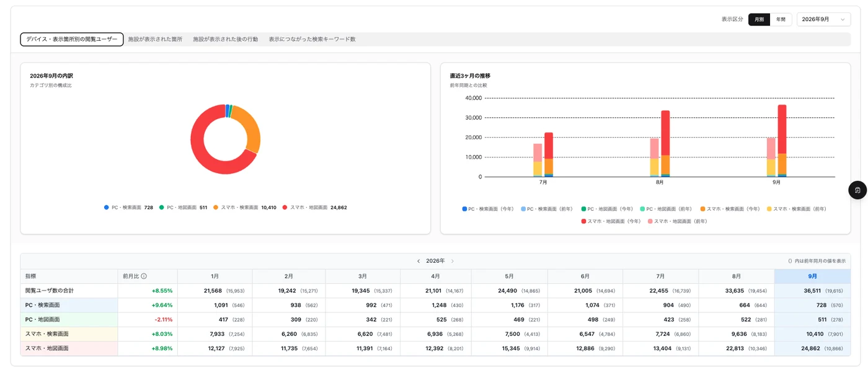Click the -2.11% month-over-month value
Screen dimensions: 868x375
(163, 319)
